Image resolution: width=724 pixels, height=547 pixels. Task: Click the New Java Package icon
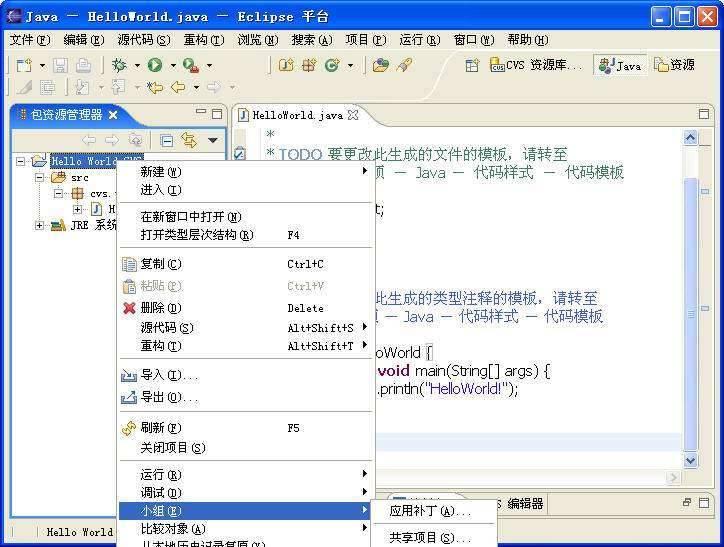pyautogui.click(x=309, y=65)
